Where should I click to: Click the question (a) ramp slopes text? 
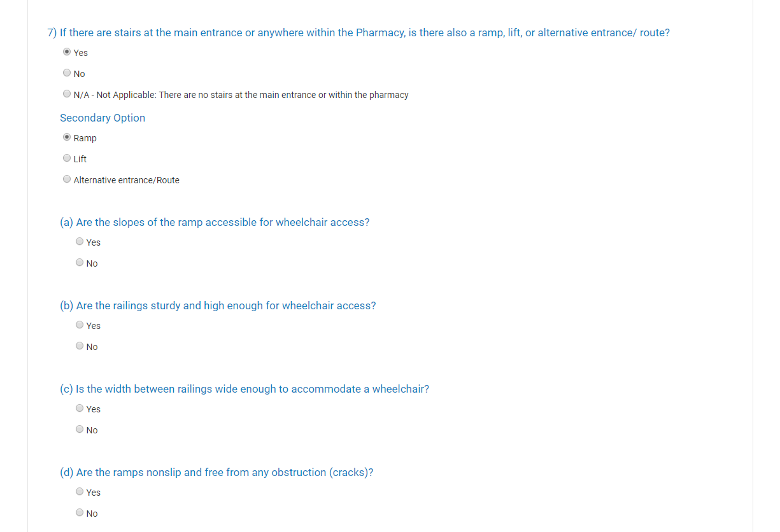click(x=215, y=223)
